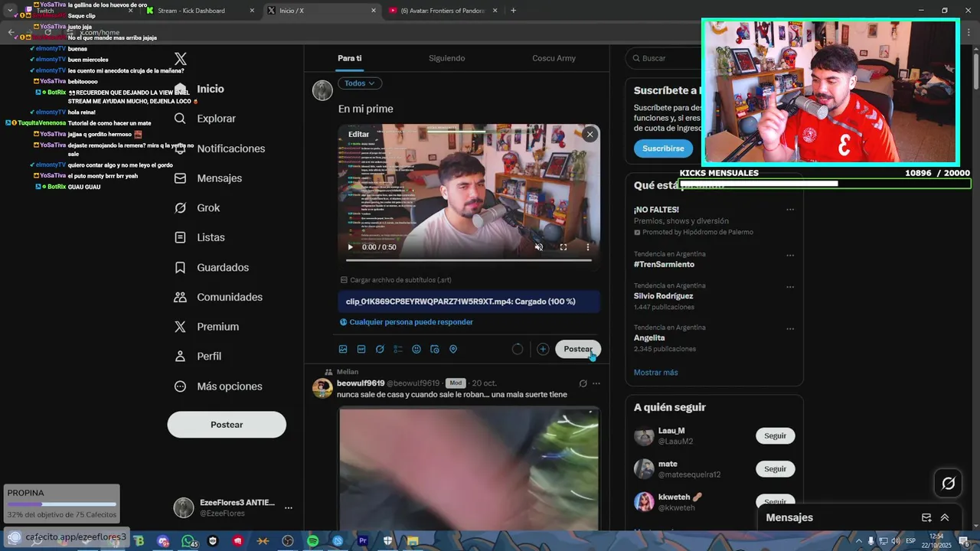Click the Buscar search field
980x551 pixels.
663,58
